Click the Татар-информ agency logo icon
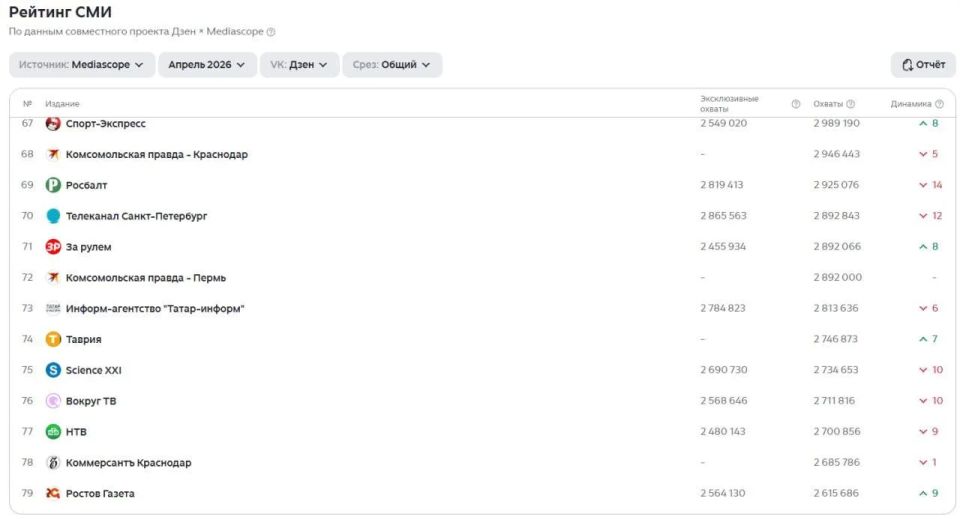960x519 pixels. point(53,308)
